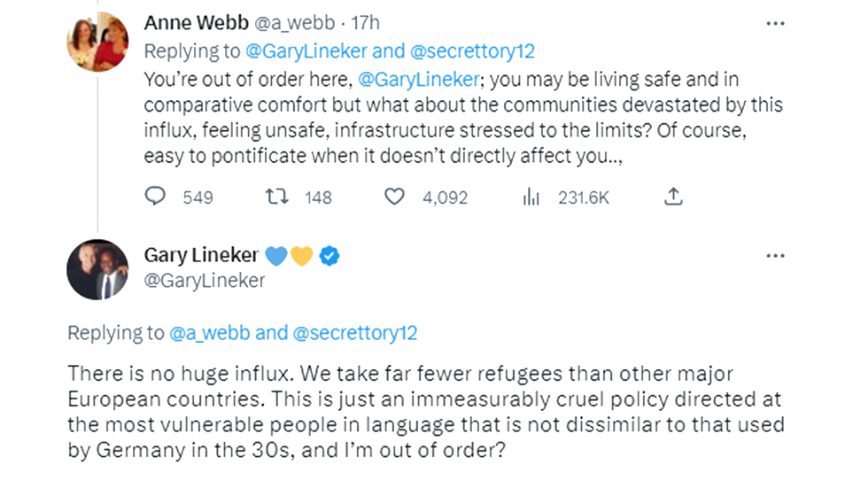The height and width of the screenshot is (488, 868).
Task: Click the 4,092 likes count
Action: click(445, 198)
